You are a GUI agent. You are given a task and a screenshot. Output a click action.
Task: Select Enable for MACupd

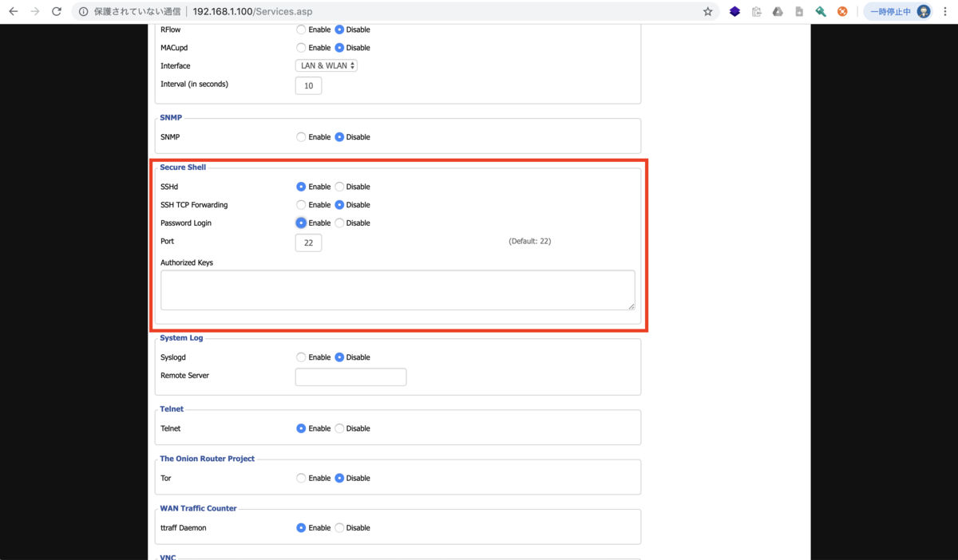point(301,48)
